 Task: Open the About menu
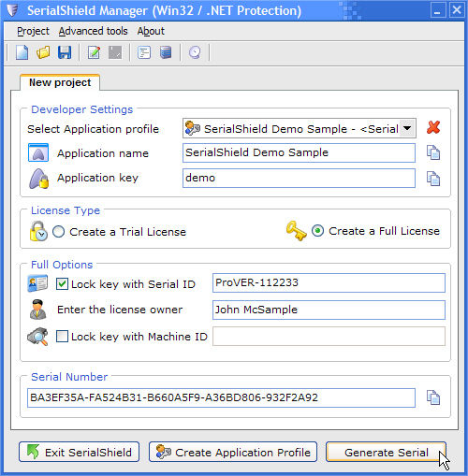click(x=151, y=31)
